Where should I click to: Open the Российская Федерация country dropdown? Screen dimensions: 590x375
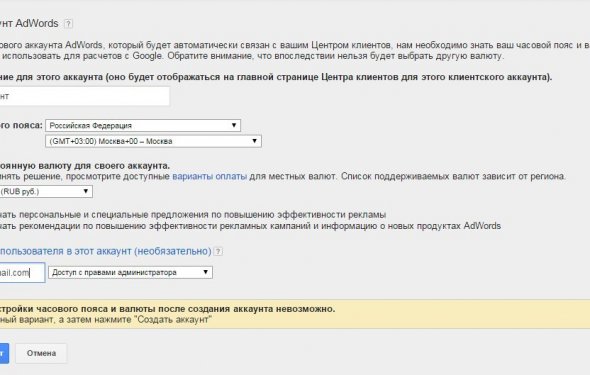point(143,125)
